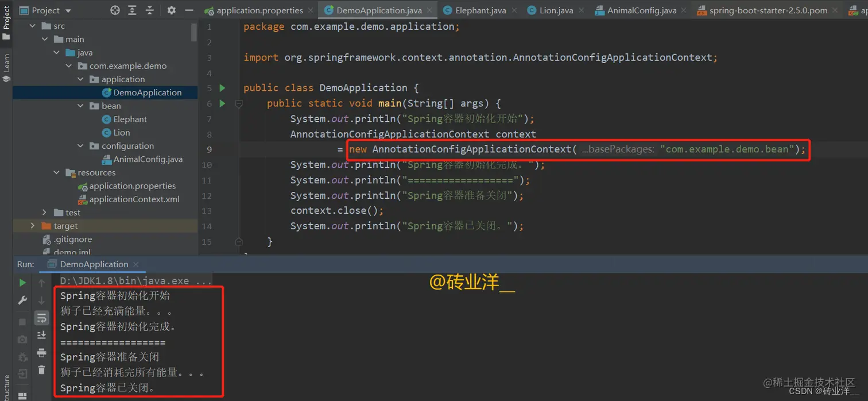
Task: Expand the test folder
Action: [x=45, y=213]
